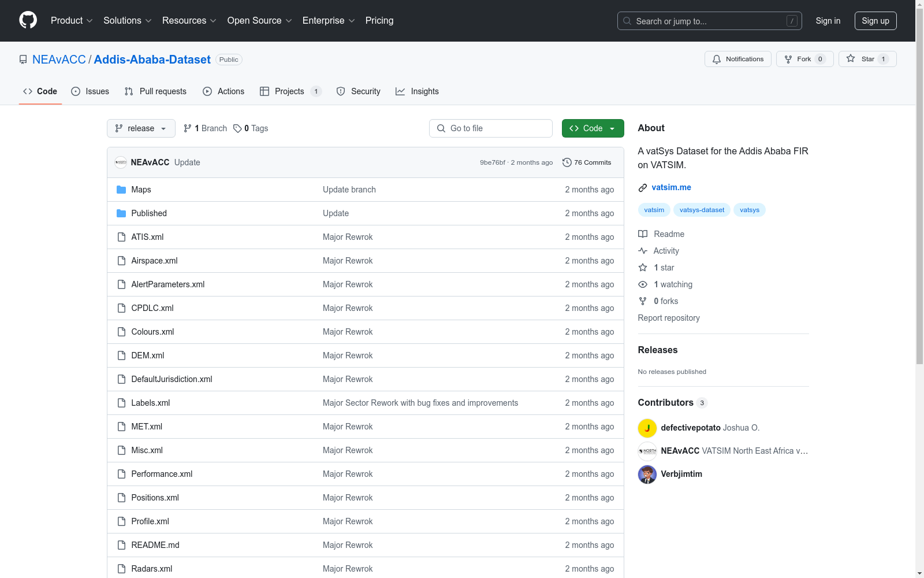Open the Addis-Ababa-Dataset repository title link
This screenshot has width=924, height=578.
pos(152,60)
